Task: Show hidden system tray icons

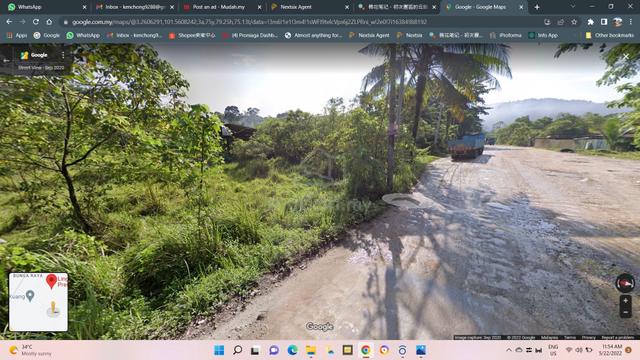Action: coord(509,350)
